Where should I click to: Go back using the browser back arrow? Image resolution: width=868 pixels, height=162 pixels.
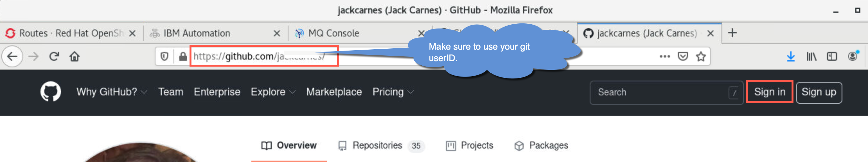click(13, 56)
